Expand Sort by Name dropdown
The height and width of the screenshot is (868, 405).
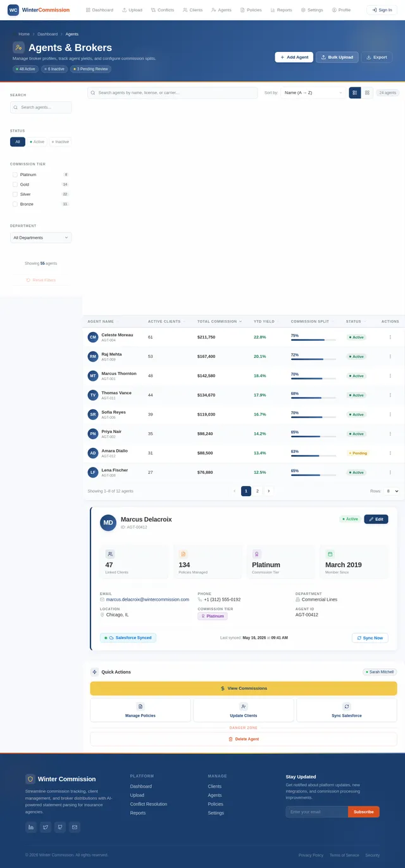click(313, 93)
